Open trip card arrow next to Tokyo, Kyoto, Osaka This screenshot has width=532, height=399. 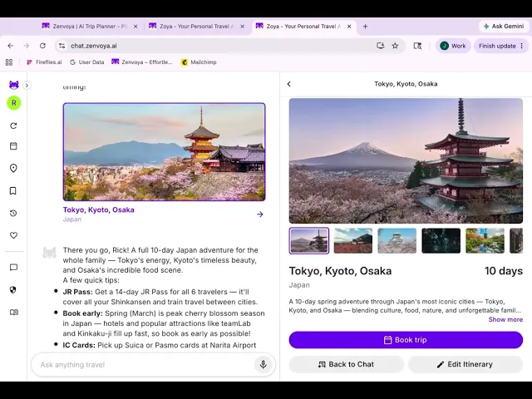(260, 214)
